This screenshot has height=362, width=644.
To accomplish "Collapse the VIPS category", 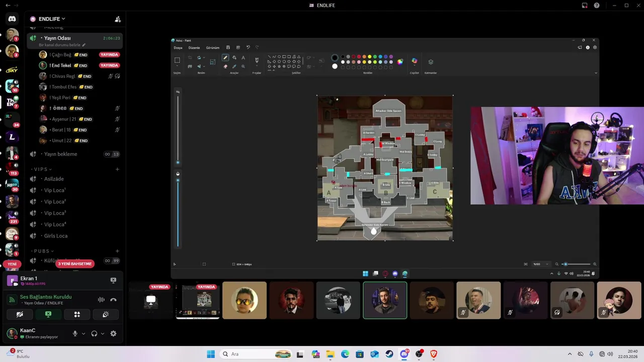I will coord(44,169).
